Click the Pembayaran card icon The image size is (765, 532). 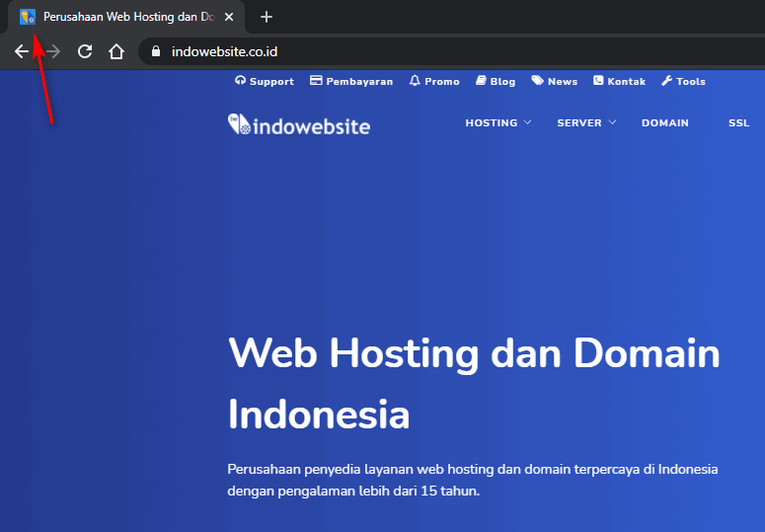pos(316,81)
